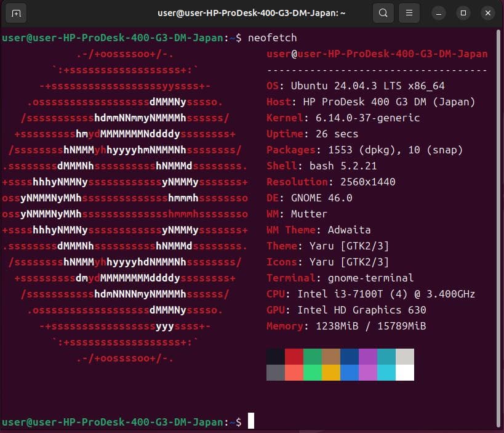Click the window title showing the hostname
The image size is (504, 433).
point(252,13)
